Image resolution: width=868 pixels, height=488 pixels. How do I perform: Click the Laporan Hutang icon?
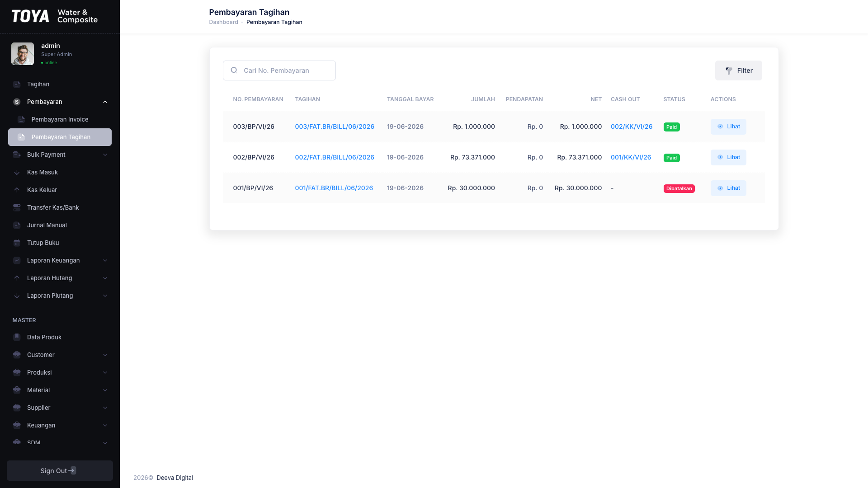tap(17, 278)
